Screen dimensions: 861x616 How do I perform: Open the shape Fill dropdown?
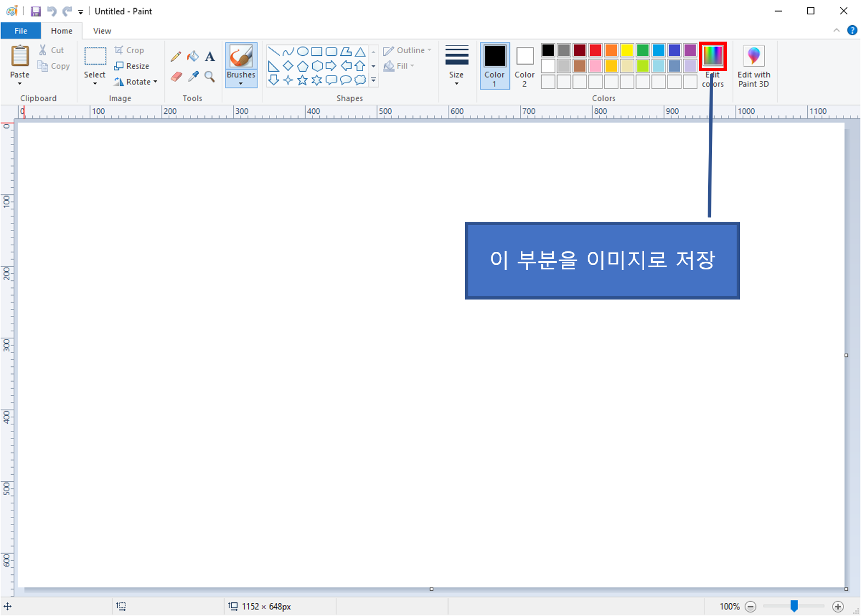(399, 66)
